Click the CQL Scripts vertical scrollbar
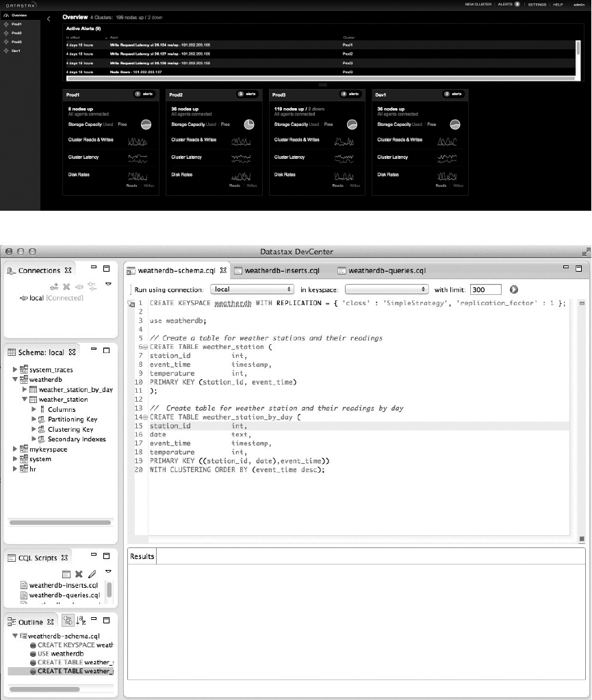The width and height of the screenshot is (592, 700). pos(110,589)
